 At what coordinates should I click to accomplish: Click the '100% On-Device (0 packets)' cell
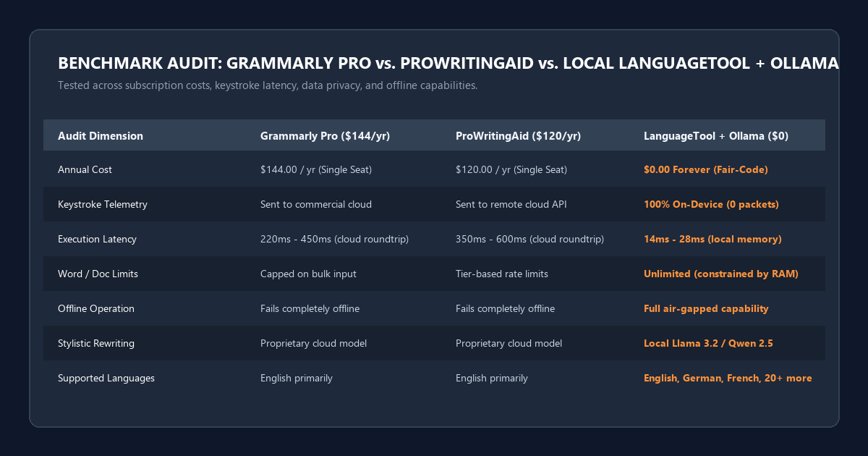click(711, 204)
